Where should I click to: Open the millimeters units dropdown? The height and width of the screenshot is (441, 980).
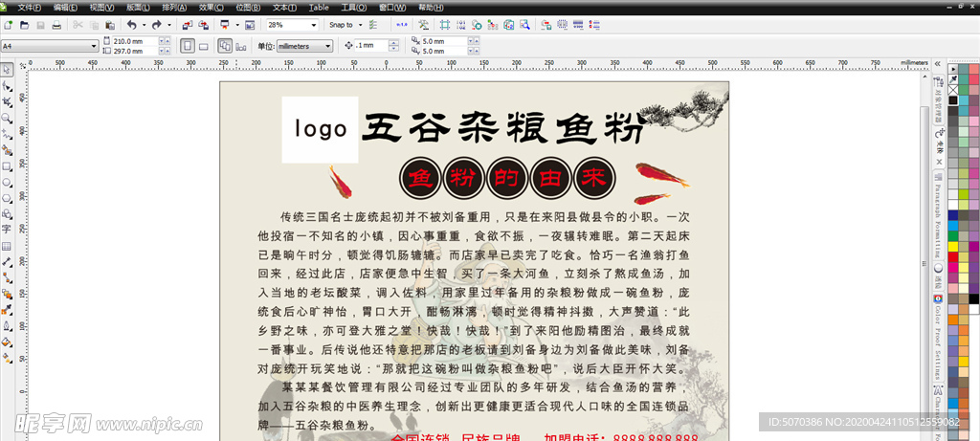[327, 45]
